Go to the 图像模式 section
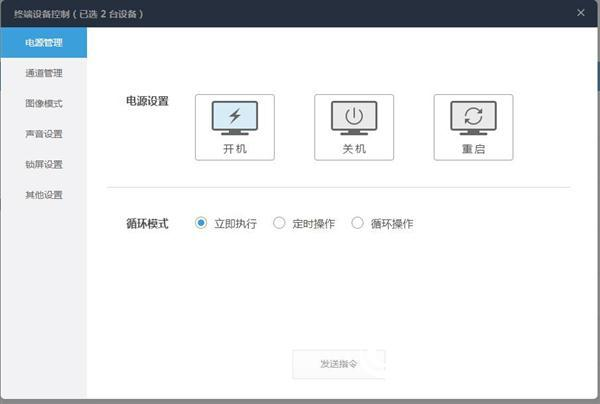Image resolution: width=600 pixels, height=404 pixels. pos(44,103)
